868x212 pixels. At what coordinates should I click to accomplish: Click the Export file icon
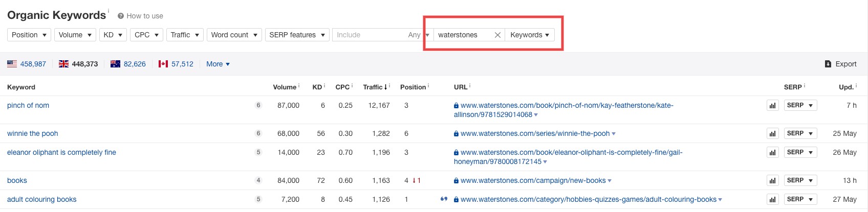click(828, 64)
